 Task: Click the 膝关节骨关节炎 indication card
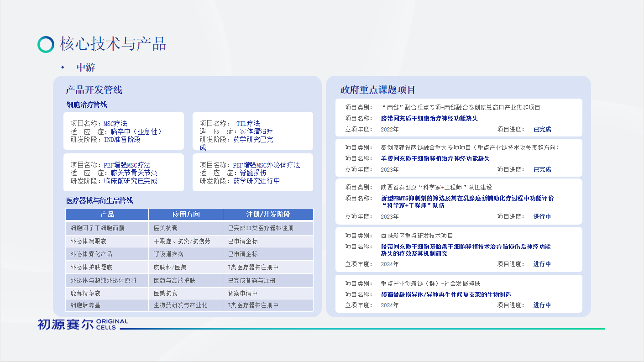click(124, 173)
